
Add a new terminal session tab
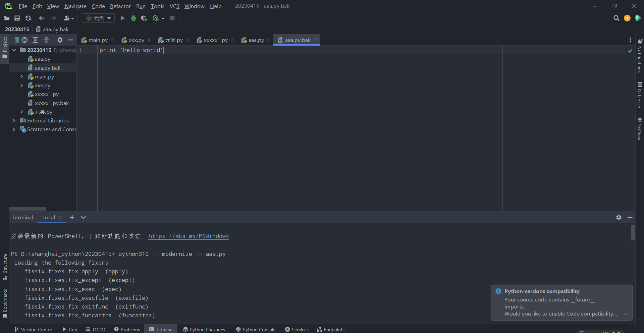pyautogui.click(x=72, y=217)
